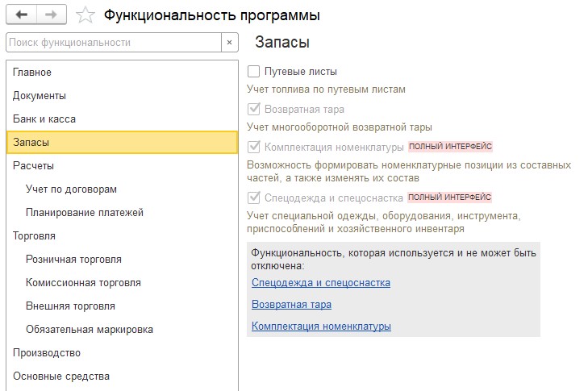Toggle the 'Спецодежда и спецоснастка' checkbox
The width and height of the screenshot is (588, 391).
pyautogui.click(x=254, y=198)
